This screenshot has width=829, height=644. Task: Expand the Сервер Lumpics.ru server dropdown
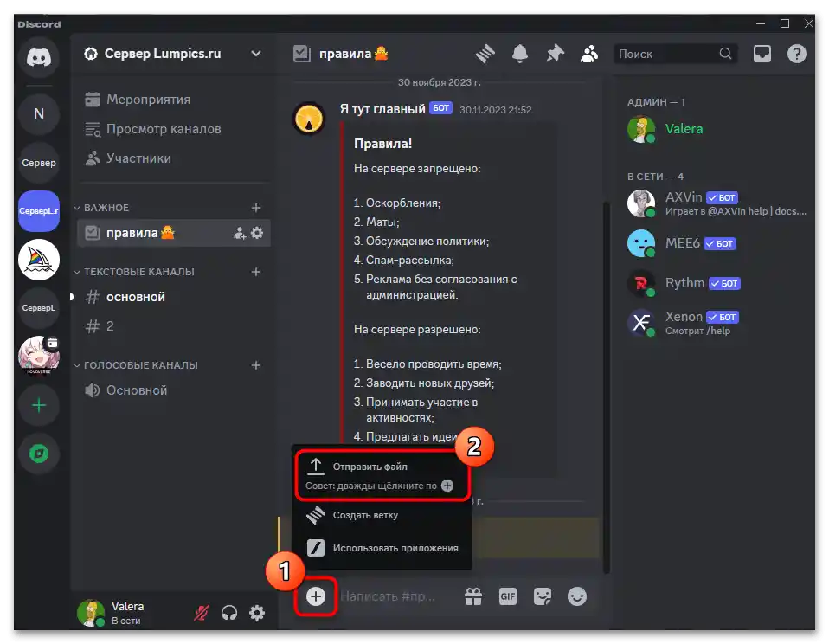point(256,54)
